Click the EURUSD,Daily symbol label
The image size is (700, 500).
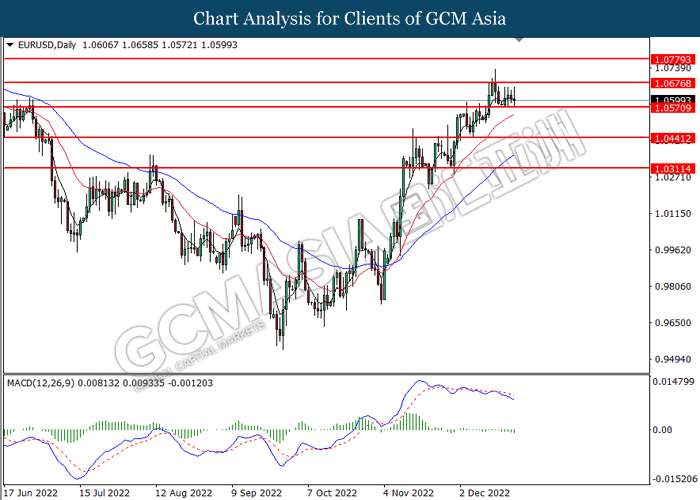pyautogui.click(x=47, y=45)
